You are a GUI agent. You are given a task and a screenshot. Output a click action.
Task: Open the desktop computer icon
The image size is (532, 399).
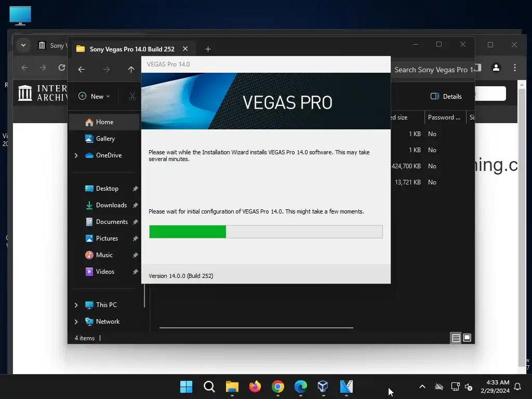click(20, 16)
